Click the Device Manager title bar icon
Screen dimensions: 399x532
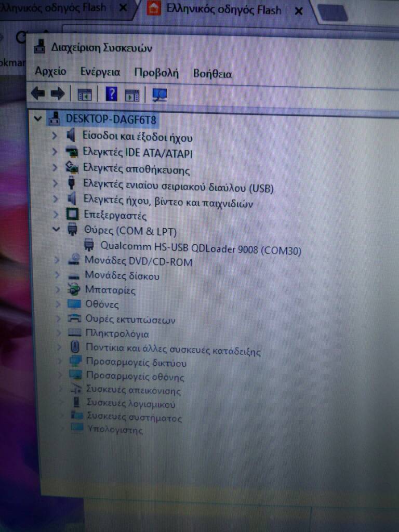39,46
